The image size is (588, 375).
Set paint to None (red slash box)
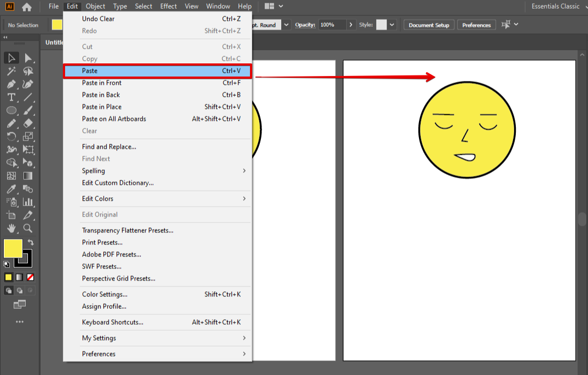tap(31, 277)
